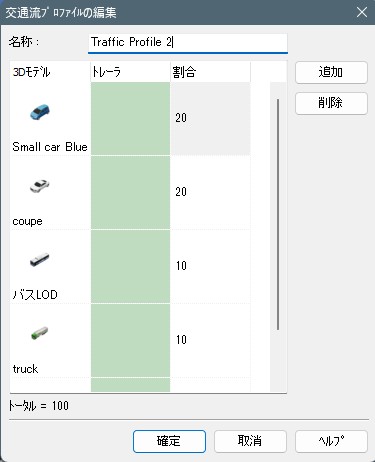Select the trailer cell for バスLOD

[130, 267]
